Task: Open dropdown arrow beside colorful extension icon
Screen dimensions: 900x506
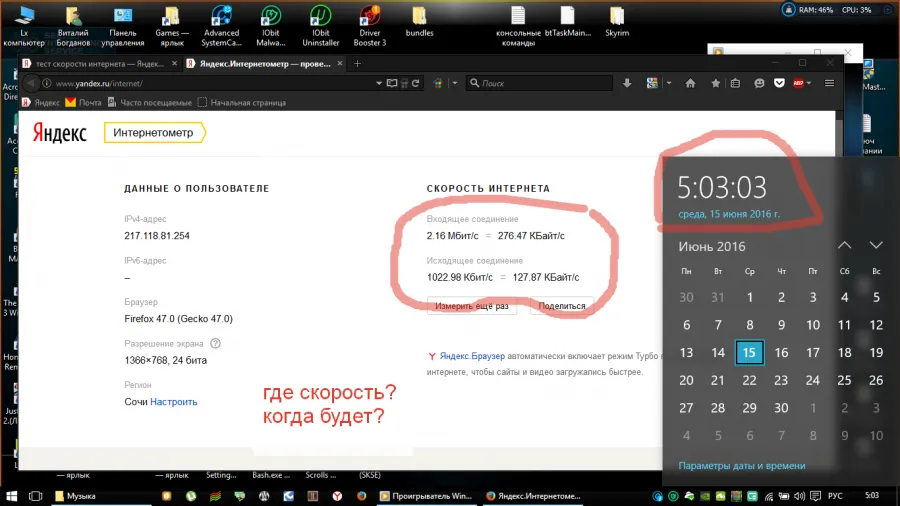Action: [455, 83]
